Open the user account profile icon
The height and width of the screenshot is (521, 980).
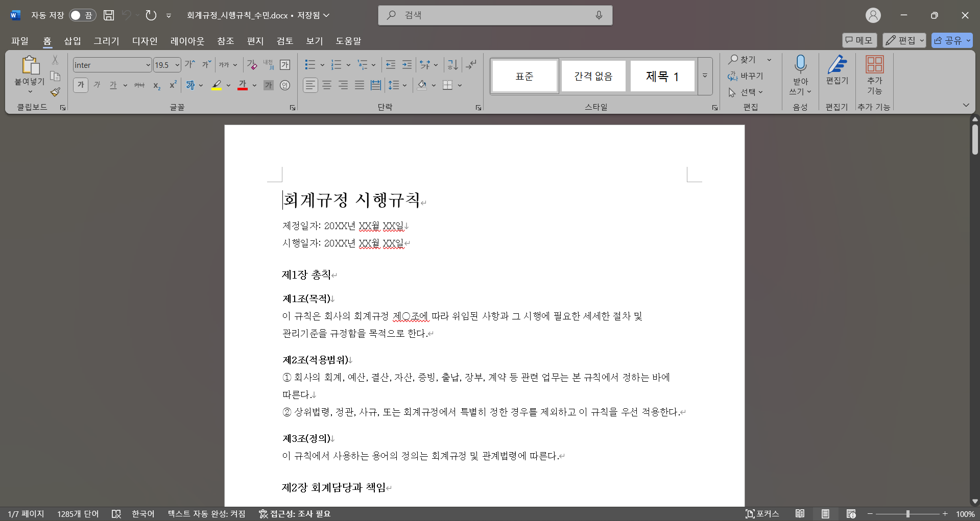tap(873, 15)
